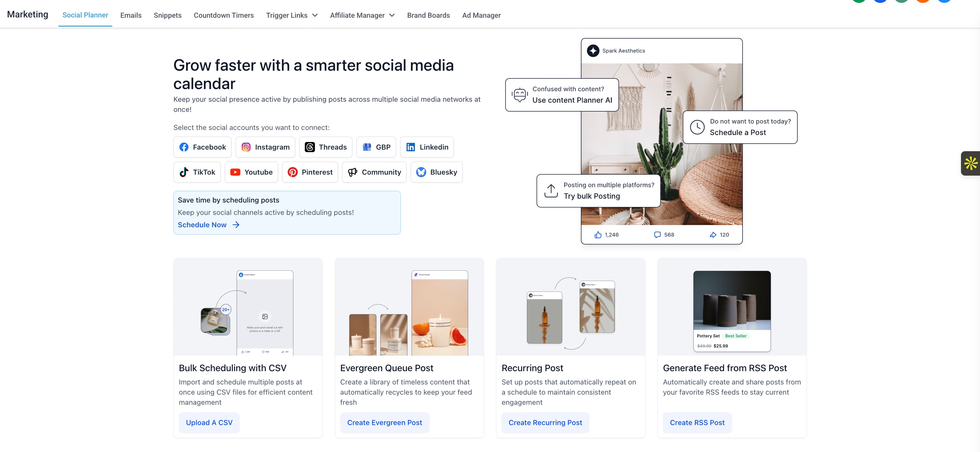Click the robot icon in Content Planner AI card

pos(519,95)
